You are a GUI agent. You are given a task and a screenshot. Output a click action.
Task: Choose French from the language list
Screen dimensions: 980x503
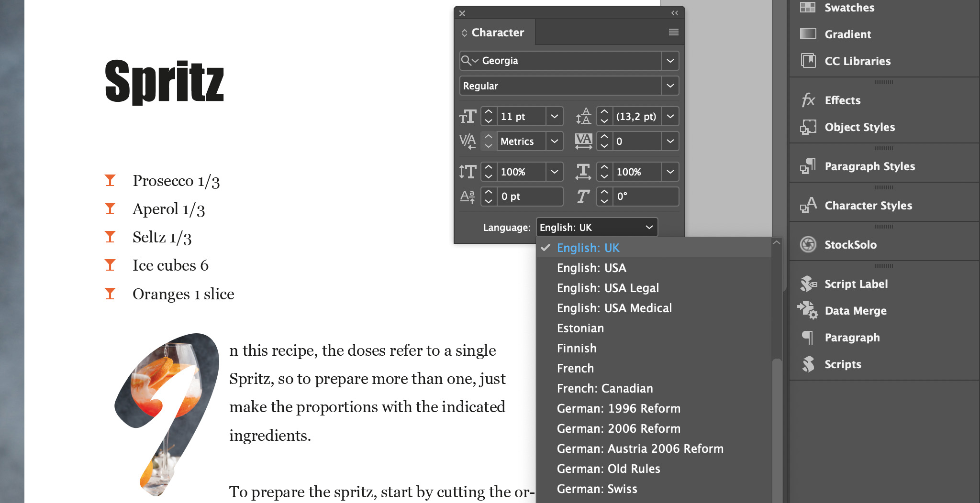pos(654,368)
